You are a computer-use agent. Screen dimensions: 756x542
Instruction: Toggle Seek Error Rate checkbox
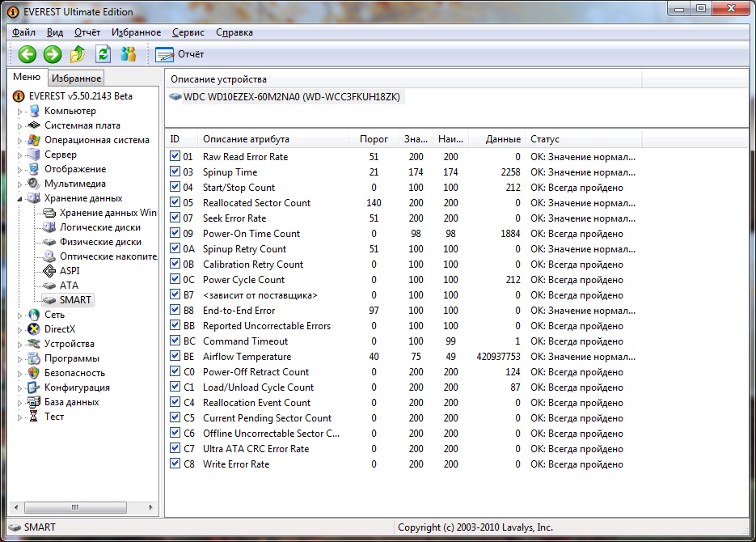[175, 218]
